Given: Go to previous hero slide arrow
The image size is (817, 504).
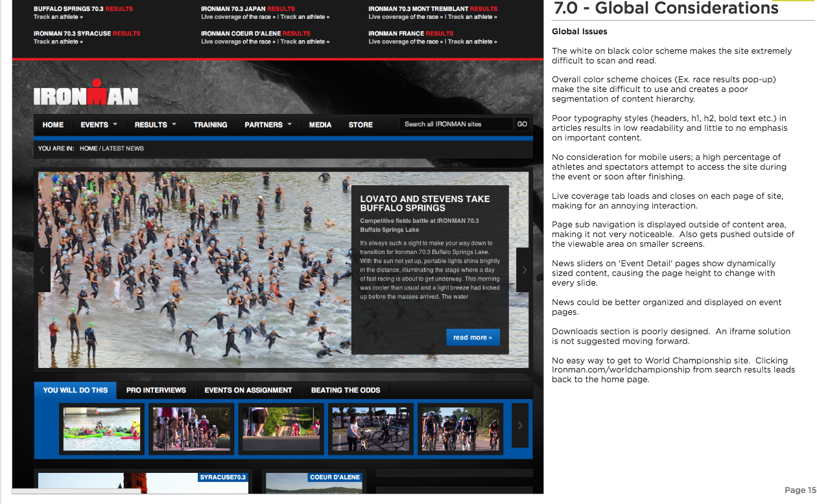Looking at the screenshot, I should [x=43, y=269].
